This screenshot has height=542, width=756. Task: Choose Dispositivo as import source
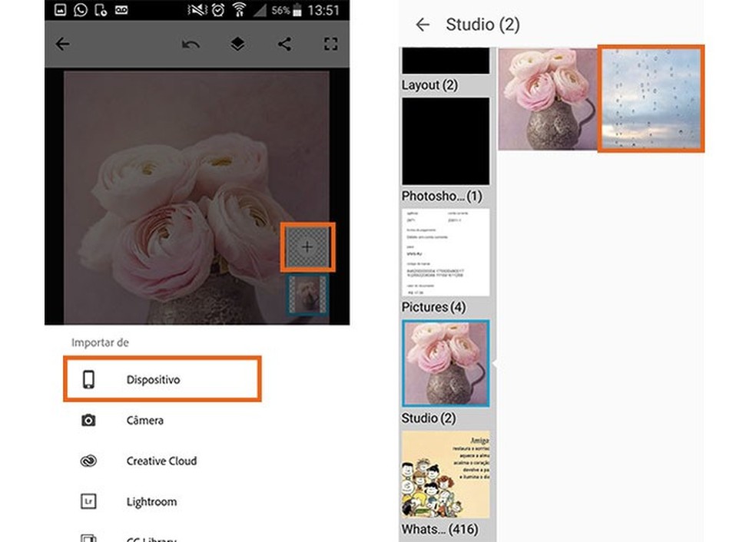[162, 379]
